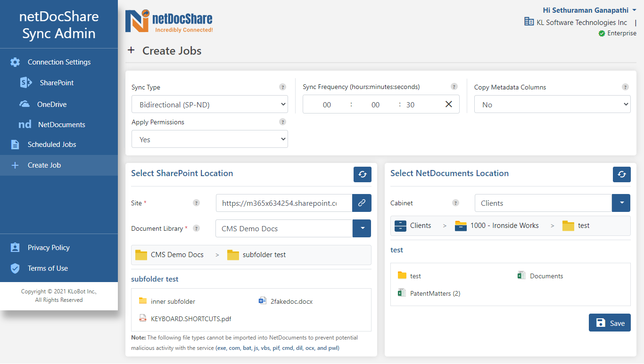Click the CMS Demo Docs library field

pos(284,228)
